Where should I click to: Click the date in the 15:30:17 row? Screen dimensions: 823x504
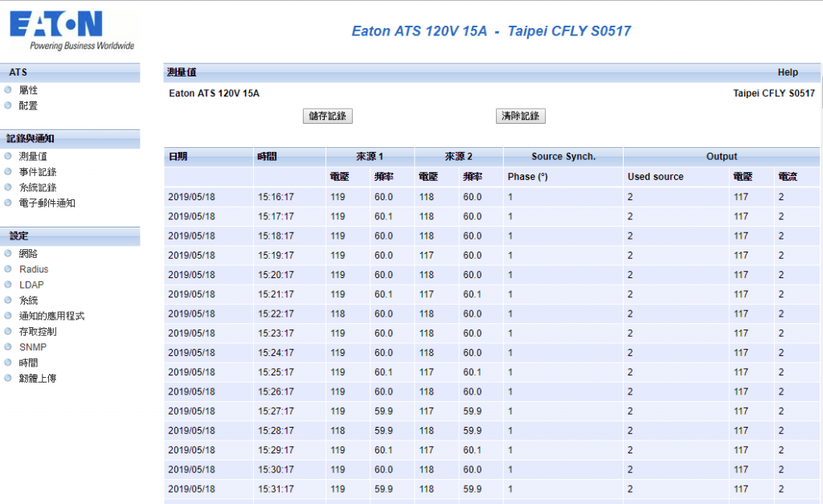(191, 469)
